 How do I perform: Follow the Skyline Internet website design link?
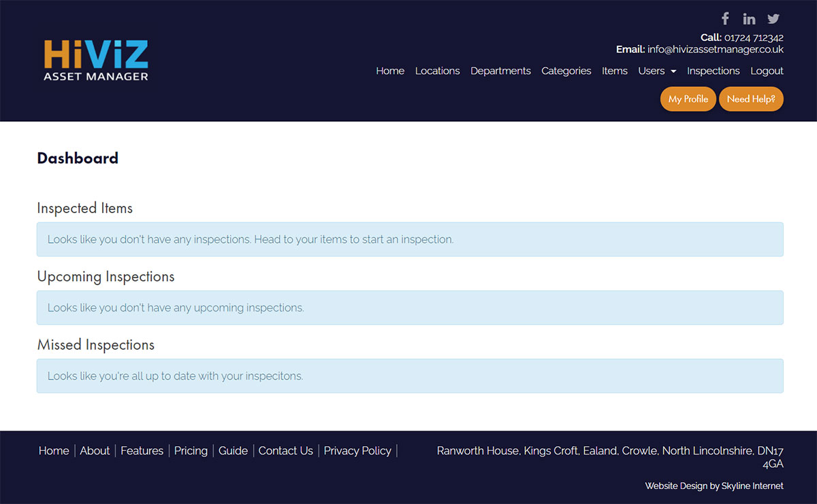click(752, 486)
